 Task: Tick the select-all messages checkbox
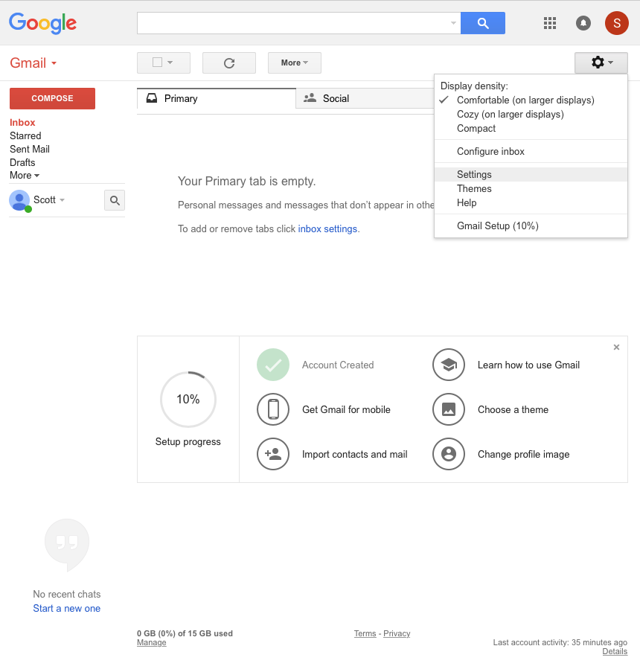coord(157,63)
